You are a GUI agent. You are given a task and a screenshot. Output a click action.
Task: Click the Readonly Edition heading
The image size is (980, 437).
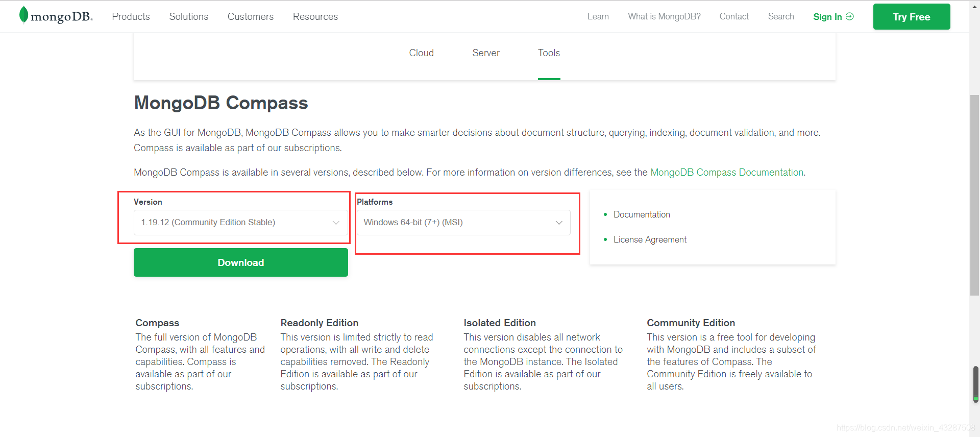pos(319,323)
